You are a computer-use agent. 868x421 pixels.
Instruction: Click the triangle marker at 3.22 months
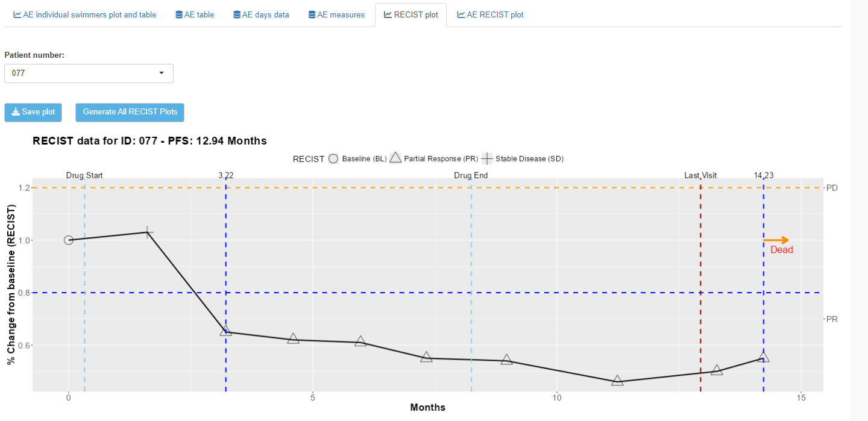tap(225, 331)
